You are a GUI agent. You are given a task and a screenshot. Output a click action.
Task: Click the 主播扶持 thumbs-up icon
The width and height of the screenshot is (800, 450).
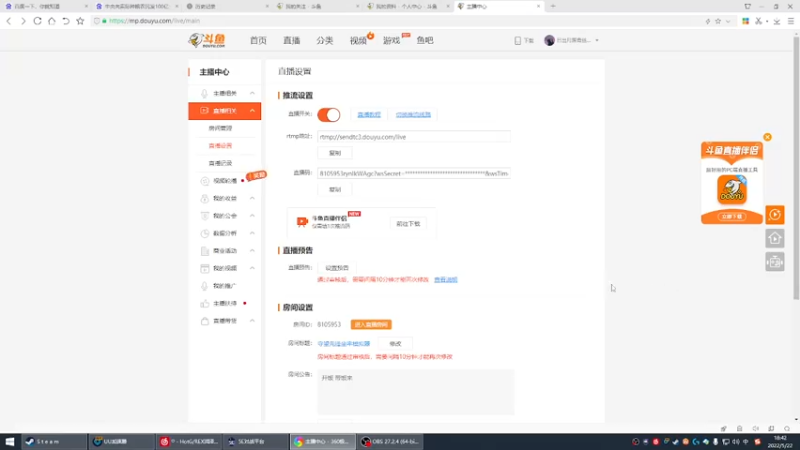[x=205, y=304]
